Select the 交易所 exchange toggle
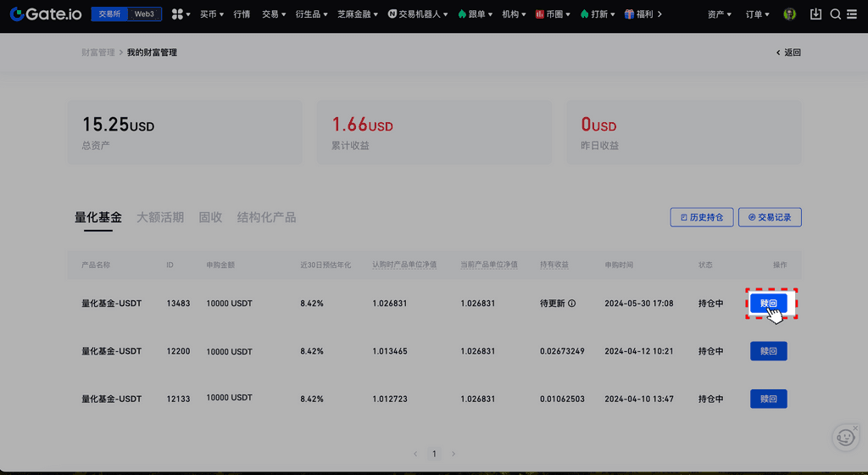The width and height of the screenshot is (868, 475). tap(109, 14)
